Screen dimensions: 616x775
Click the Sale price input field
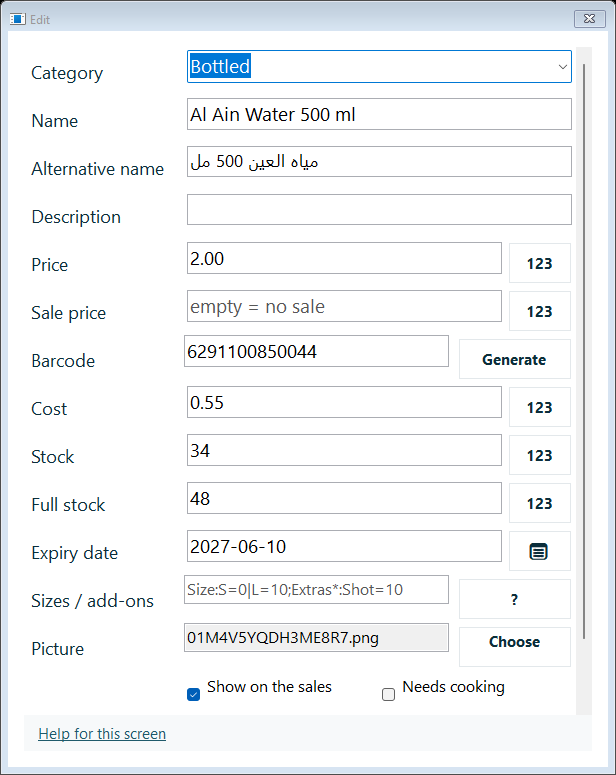(x=344, y=306)
